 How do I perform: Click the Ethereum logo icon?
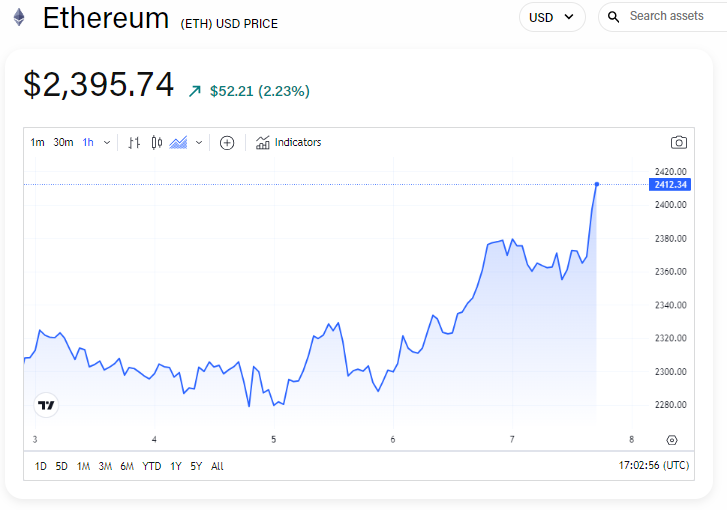19,18
